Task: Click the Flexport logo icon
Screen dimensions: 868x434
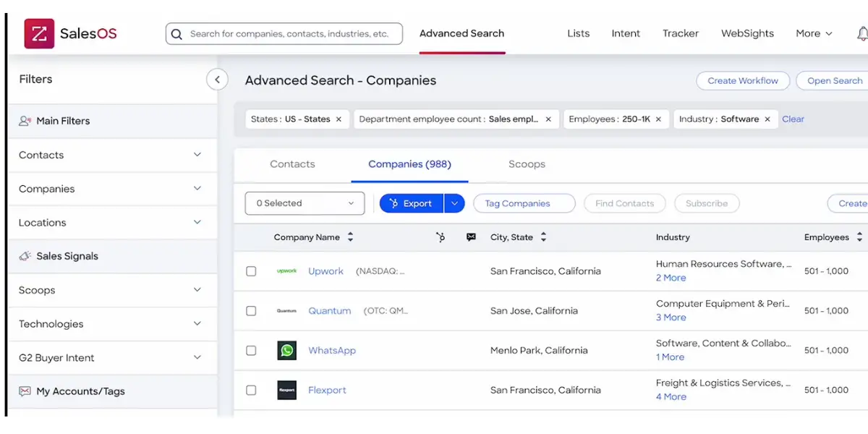Action: [x=287, y=391]
